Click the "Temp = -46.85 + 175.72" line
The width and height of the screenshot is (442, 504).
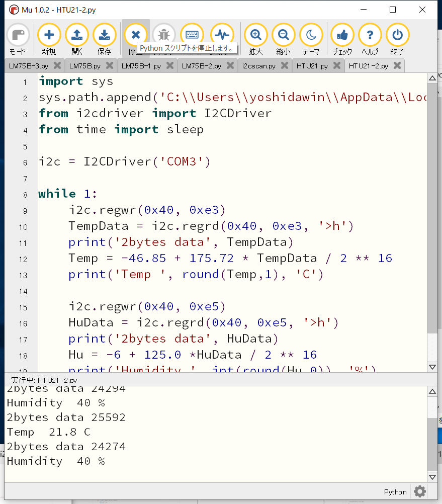click(x=230, y=258)
